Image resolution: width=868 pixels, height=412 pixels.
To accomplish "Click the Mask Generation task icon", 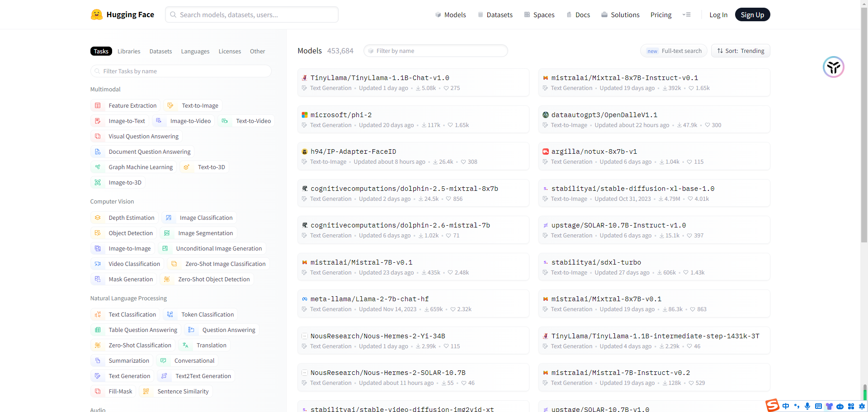I will pos(98,279).
